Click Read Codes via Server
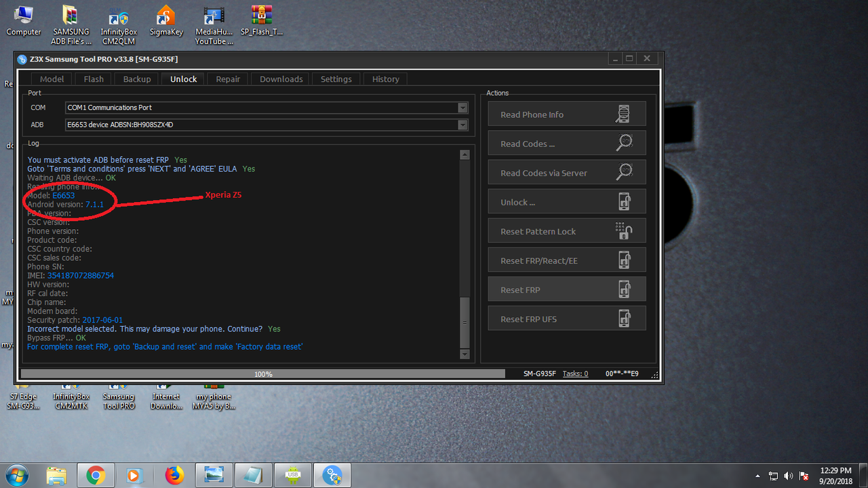Image resolution: width=868 pixels, height=488 pixels. (x=567, y=173)
